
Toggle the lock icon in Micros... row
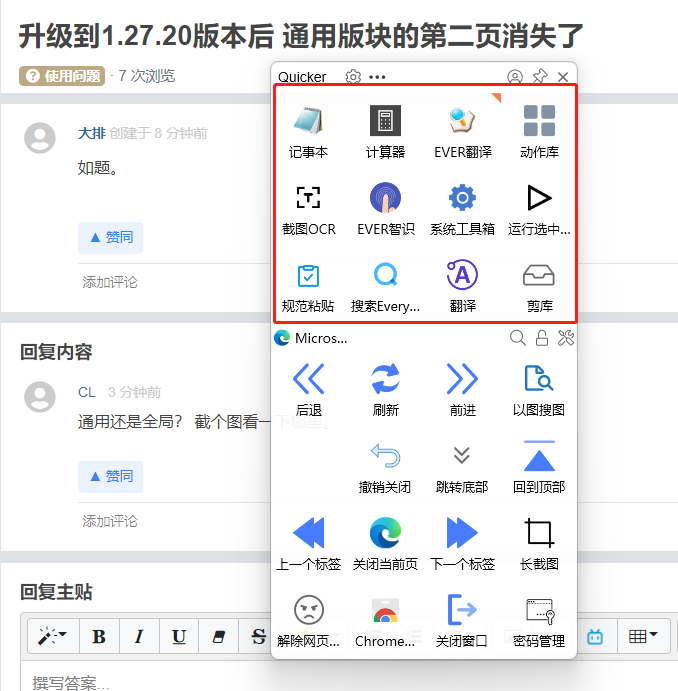coord(542,338)
